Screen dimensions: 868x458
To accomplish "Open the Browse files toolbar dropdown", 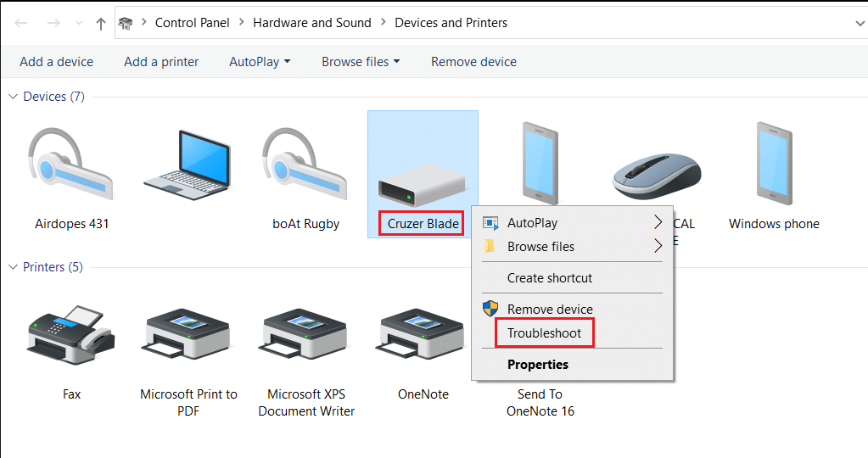I will (x=361, y=62).
